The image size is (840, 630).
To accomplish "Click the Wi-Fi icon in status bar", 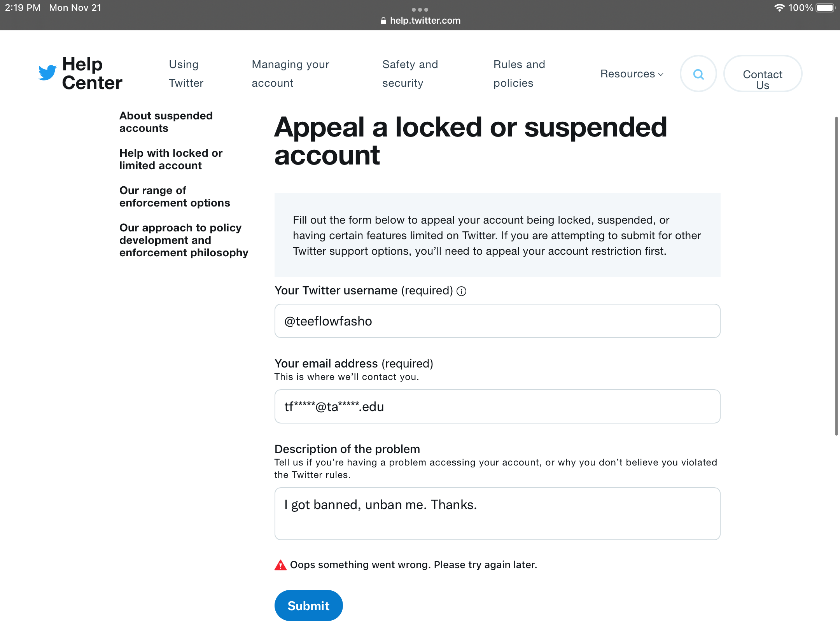I will (x=780, y=7).
